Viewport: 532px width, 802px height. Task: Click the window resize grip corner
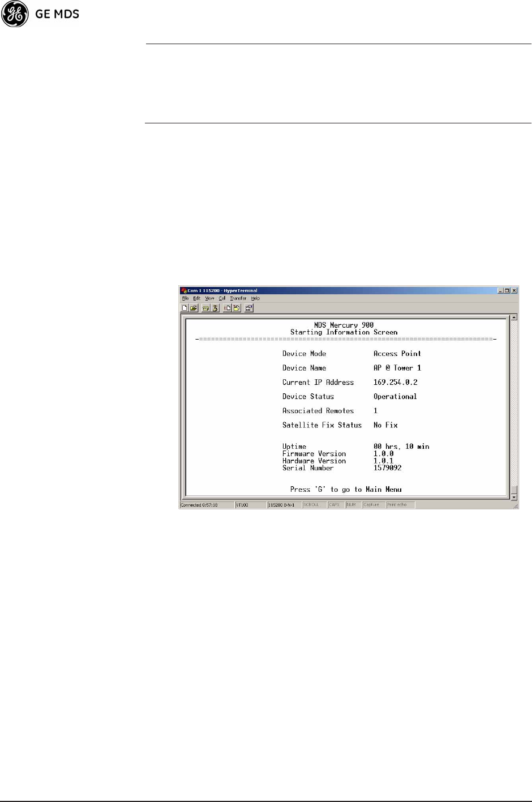(515, 505)
